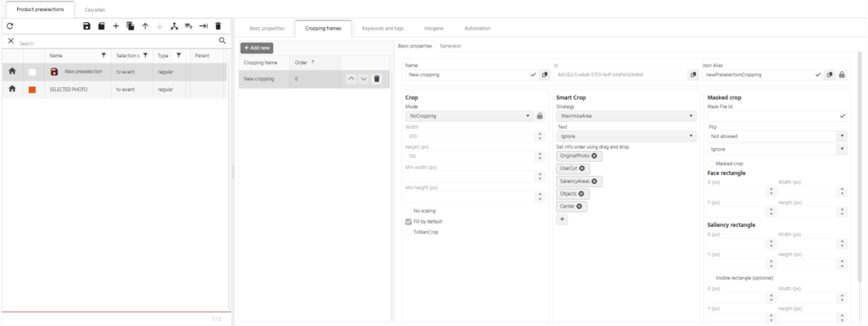Enable the Masked crop checkbox
868x326 pixels.
pyautogui.click(x=711, y=163)
